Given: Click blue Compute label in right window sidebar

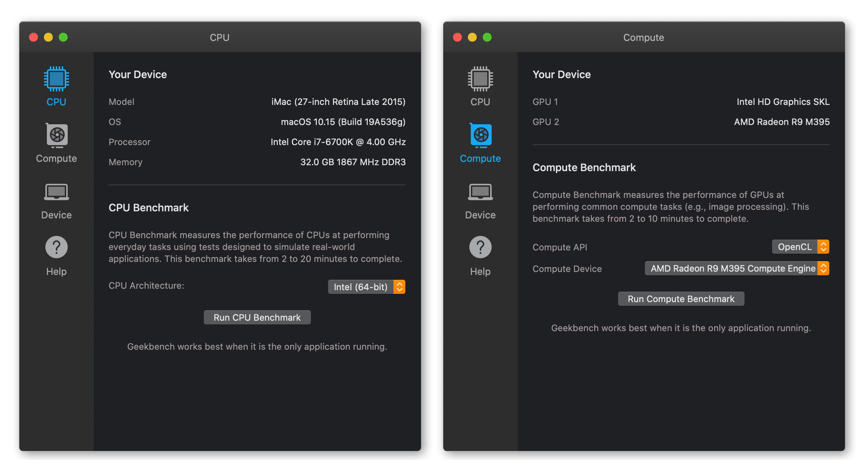Looking at the screenshot, I should 480,158.
